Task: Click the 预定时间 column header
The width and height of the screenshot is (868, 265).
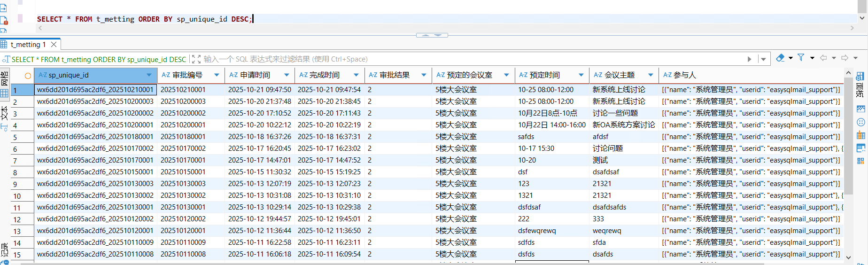Action: (x=544, y=75)
